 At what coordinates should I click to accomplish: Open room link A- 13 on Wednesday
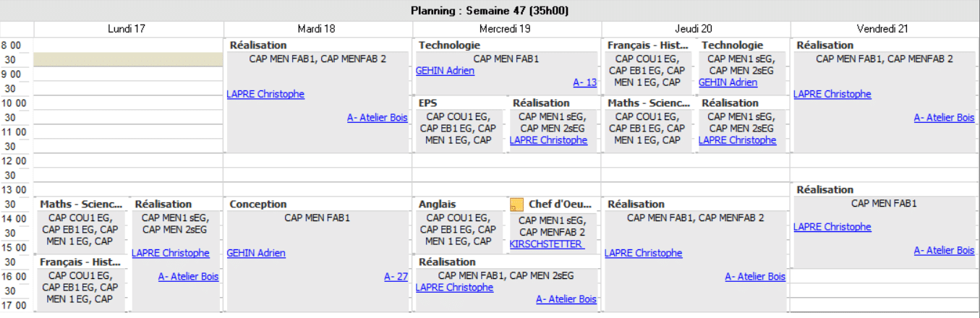584,82
